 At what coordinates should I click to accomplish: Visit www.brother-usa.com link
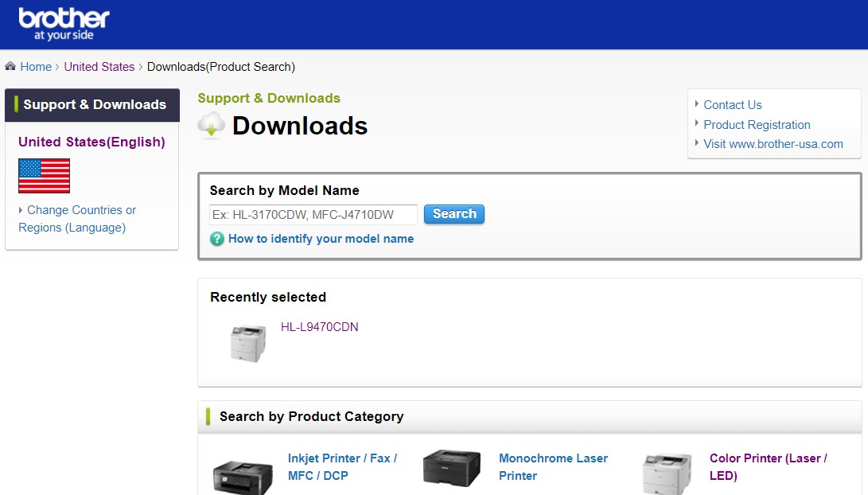click(773, 144)
